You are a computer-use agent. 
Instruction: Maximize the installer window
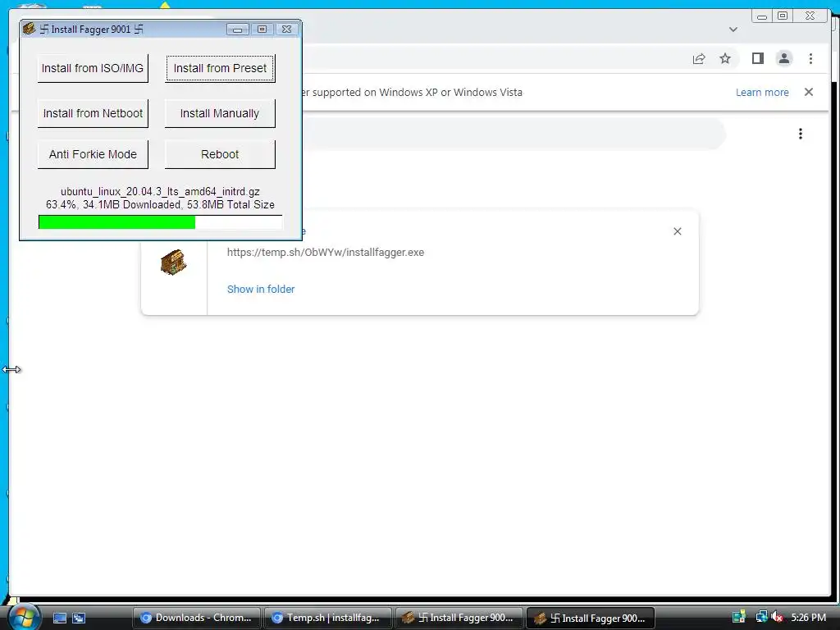pyautogui.click(x=262, y=30)
